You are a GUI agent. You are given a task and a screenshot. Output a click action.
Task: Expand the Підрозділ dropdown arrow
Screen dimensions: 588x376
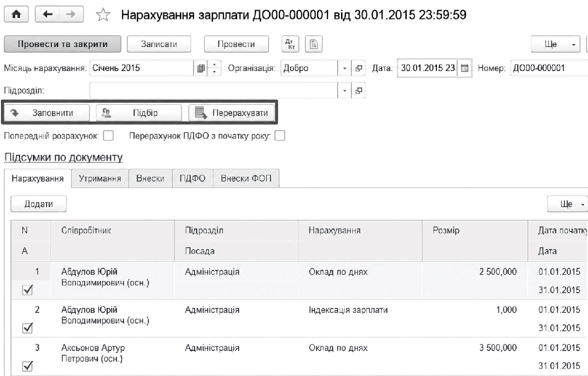click(x=345, y=91)
